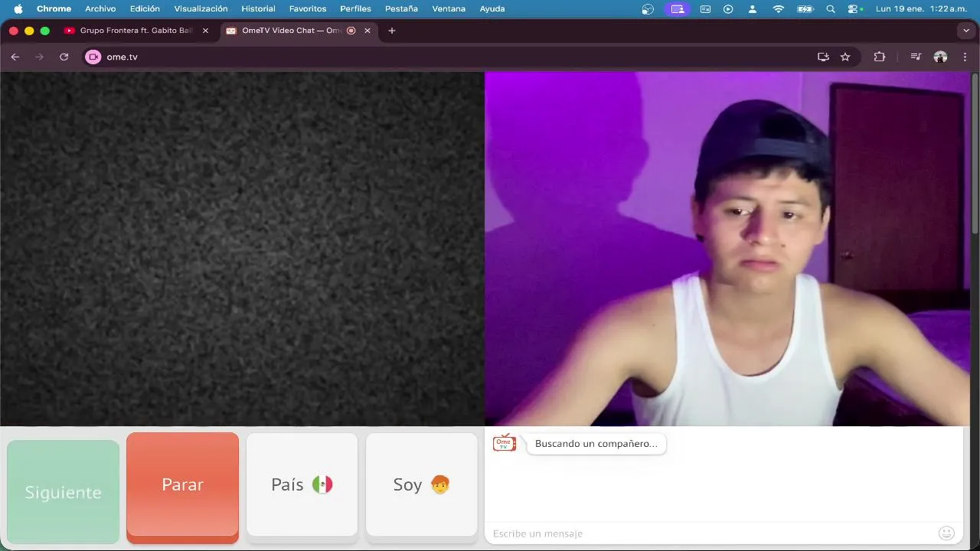Screen dimensions: 980x551
Task: Click the date and time clock
Action: (x=921, y=8)
